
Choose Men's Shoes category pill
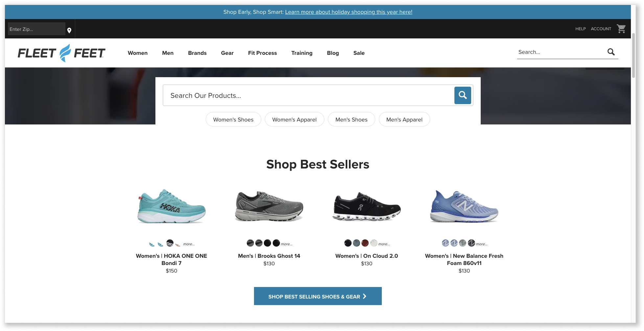click(352, 120)
